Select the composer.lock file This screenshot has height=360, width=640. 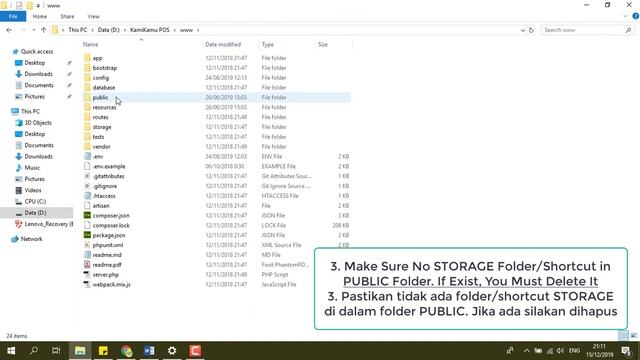pyautogui.click(x=111, y=225)
